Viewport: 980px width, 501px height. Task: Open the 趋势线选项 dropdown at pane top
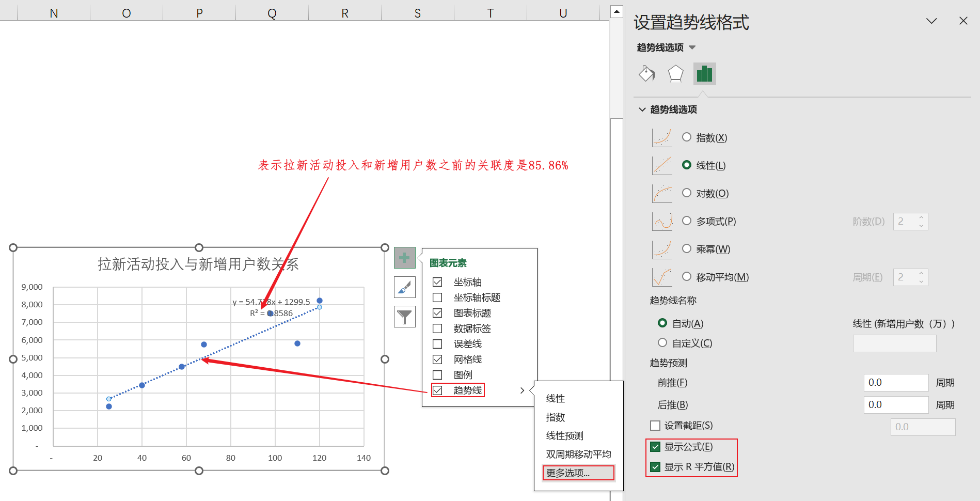pos(666,48)
